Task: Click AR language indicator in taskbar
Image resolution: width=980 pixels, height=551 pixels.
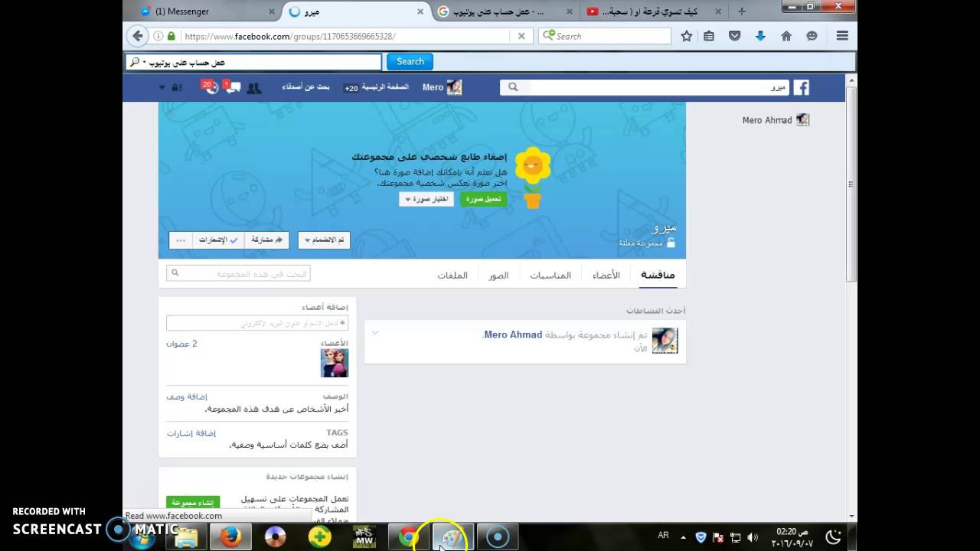Action: (664, 536)
